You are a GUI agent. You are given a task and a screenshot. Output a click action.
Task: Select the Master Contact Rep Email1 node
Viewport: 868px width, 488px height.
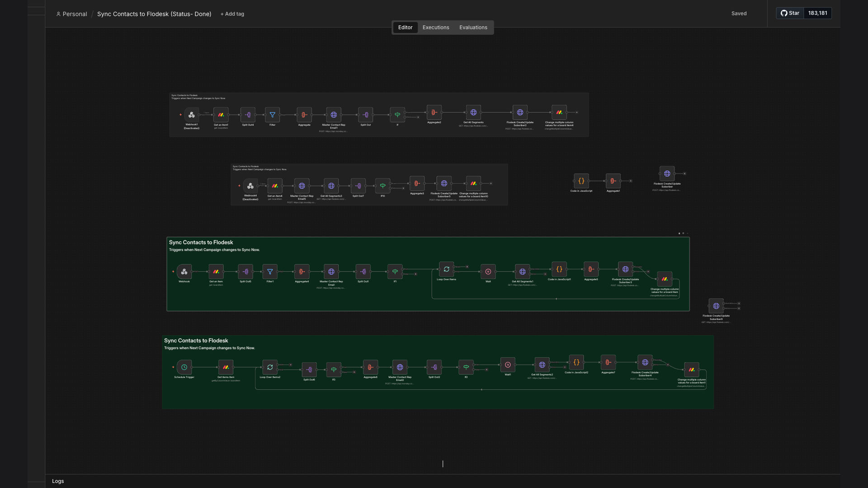click(334, 115)
